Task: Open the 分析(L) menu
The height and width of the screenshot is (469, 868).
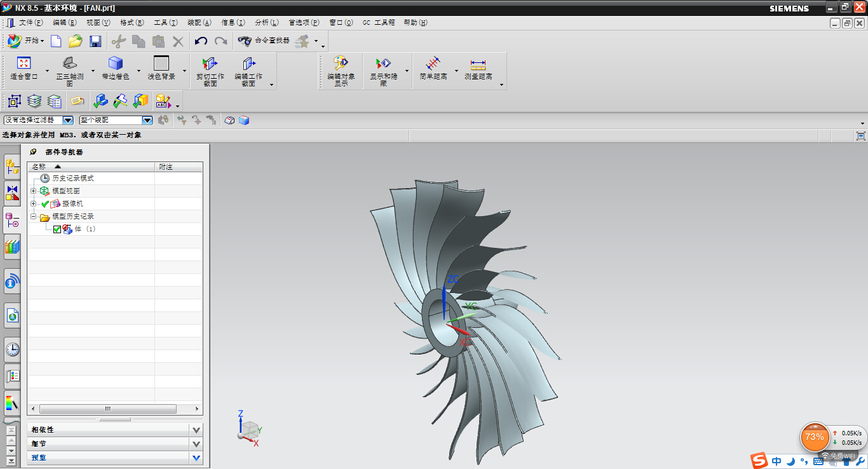Action: coord(266,22)
